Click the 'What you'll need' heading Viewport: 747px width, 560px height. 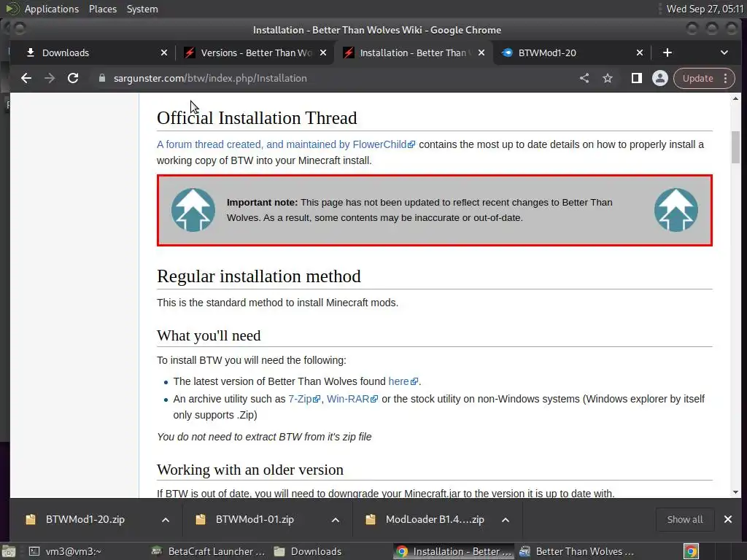point(209,335)
